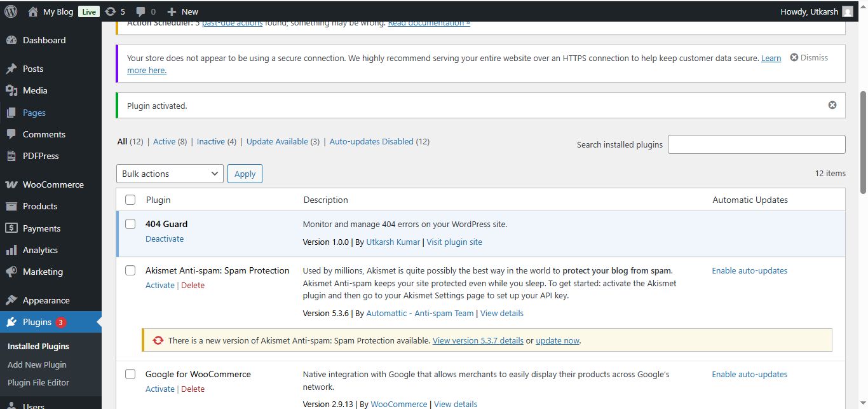Go to Marketing in the sidebar
Viewport: 868px width, 409px height.
[x=43, y=272]
